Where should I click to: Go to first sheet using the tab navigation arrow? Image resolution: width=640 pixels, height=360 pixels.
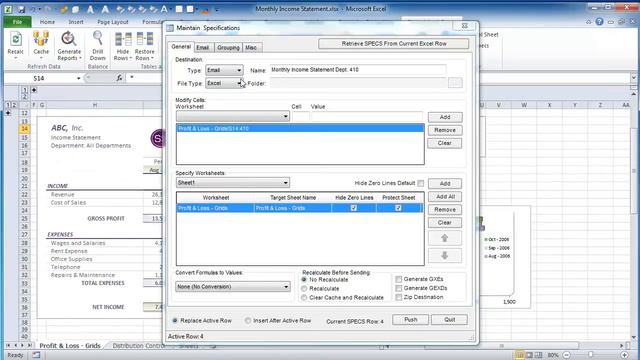8,345
